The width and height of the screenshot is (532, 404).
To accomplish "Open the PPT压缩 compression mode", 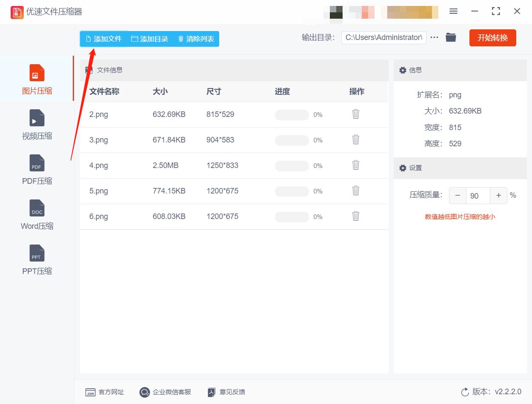I will point(37,259).
